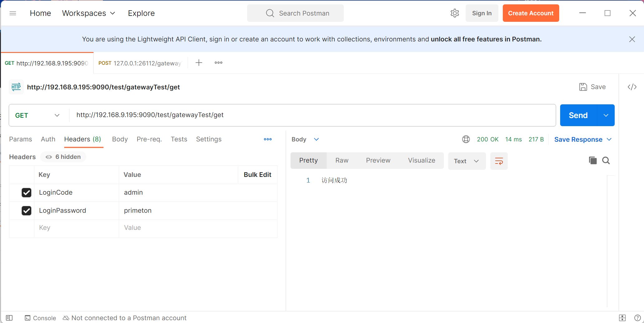Image resolution: width=644 pixels, height=323 pixels.
Task: Open the settings gear icon
Action: (x=454, y=13)
